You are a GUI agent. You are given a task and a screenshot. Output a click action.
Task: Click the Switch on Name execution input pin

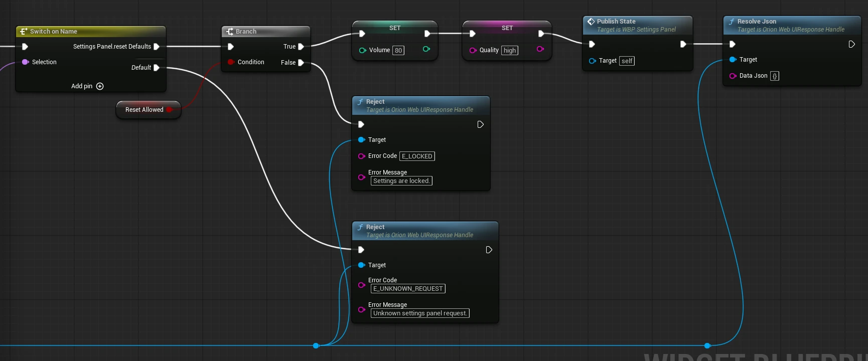point(25,47)
